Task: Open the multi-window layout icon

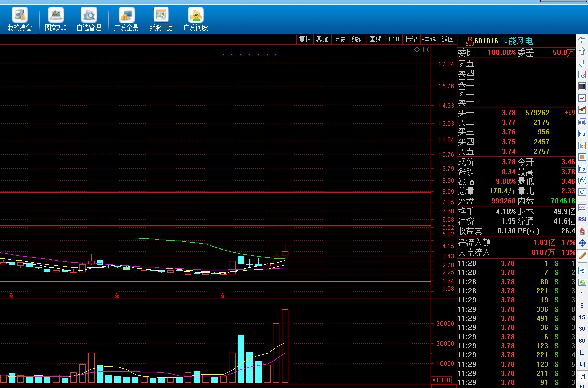Action: coord(582,122)
